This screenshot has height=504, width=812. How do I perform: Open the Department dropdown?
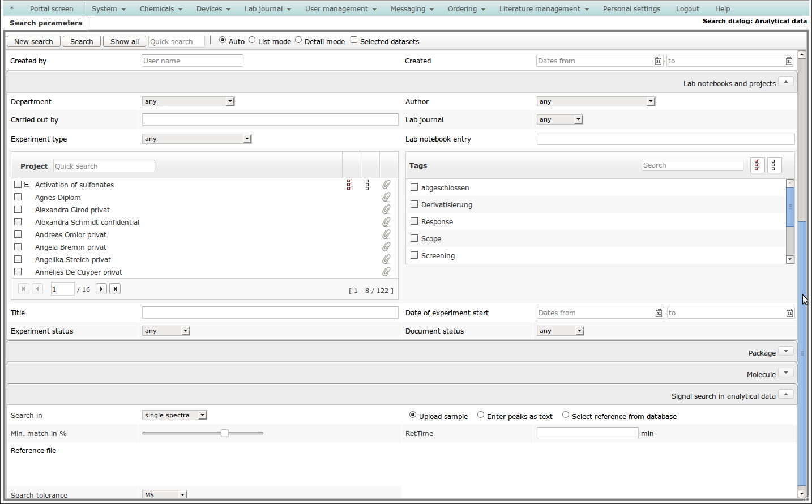coord(188,101)
